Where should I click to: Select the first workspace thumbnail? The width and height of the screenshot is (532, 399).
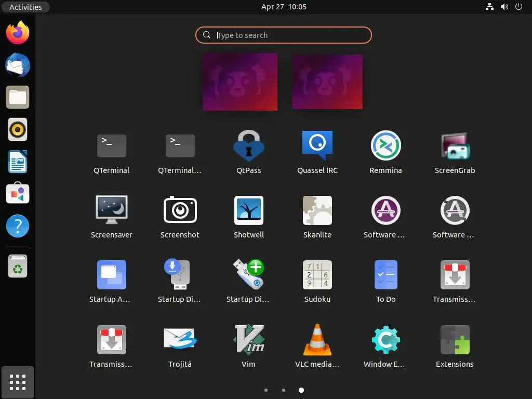pyautogui.click(x=240, y=82)
